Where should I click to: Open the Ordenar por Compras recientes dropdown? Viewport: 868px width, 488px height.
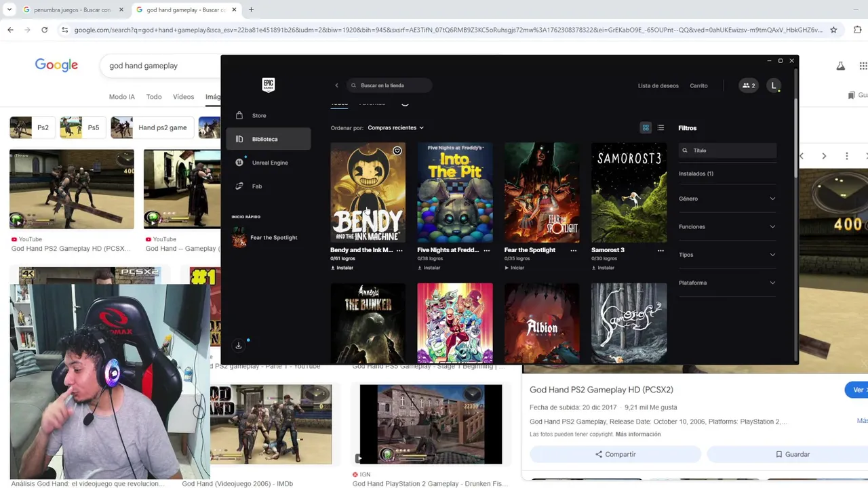click(395, 127)
